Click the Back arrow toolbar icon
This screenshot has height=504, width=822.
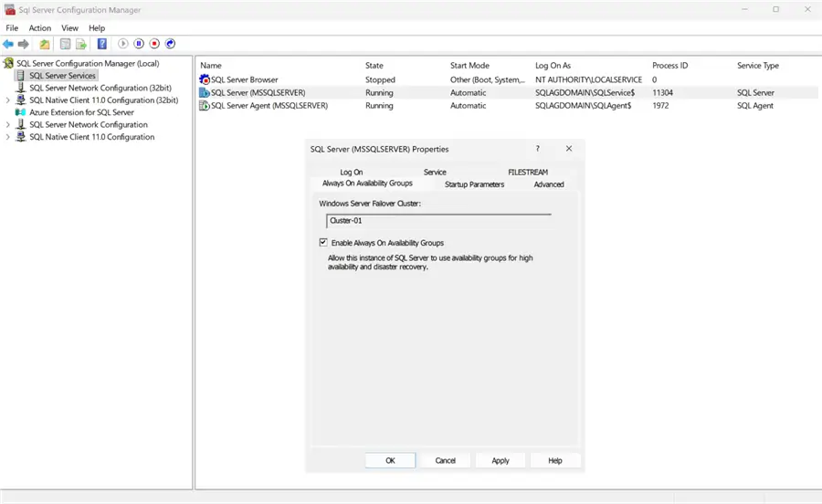(x=8, y=44)
